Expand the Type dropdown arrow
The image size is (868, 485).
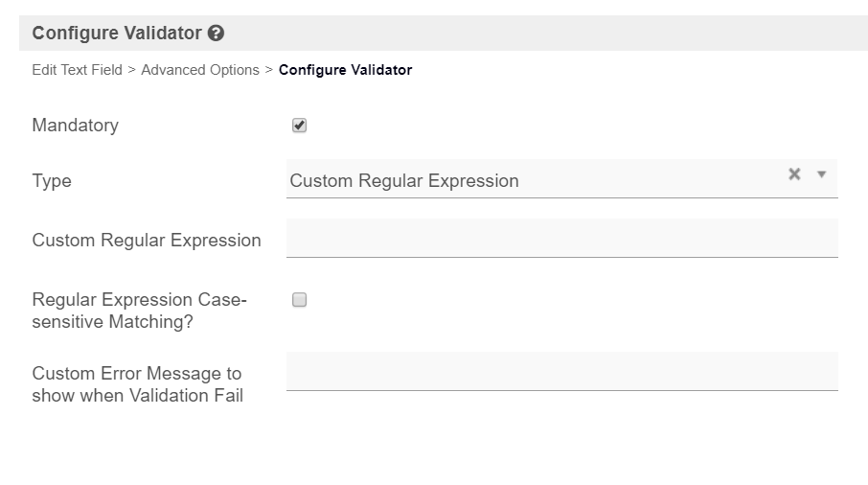tap(821, 174)
